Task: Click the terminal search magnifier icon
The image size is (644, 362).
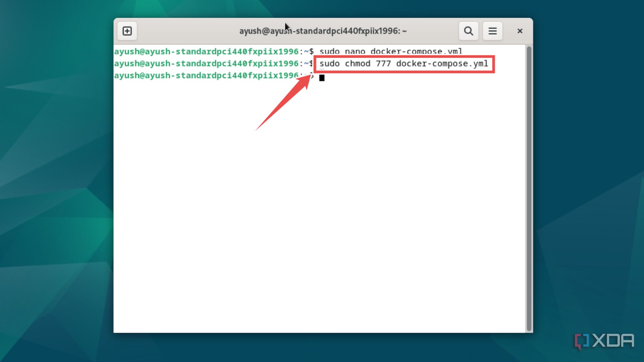Action: click(468, 31)
